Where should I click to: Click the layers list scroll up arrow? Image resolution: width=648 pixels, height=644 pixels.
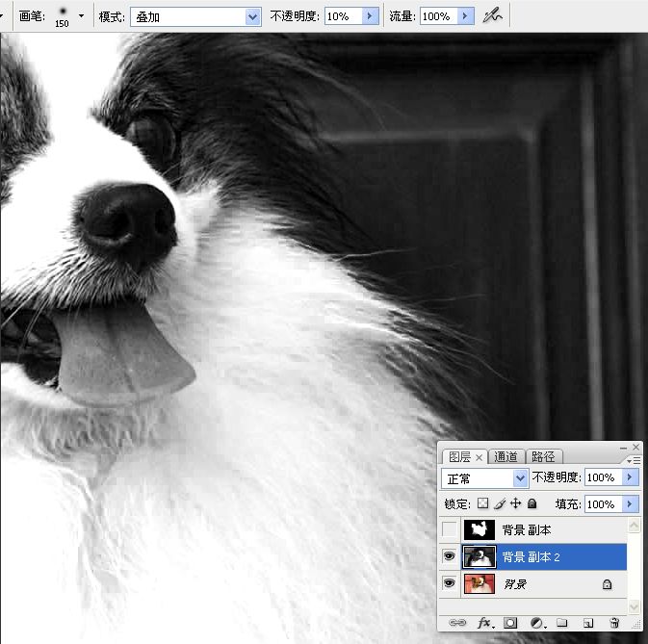634,525
